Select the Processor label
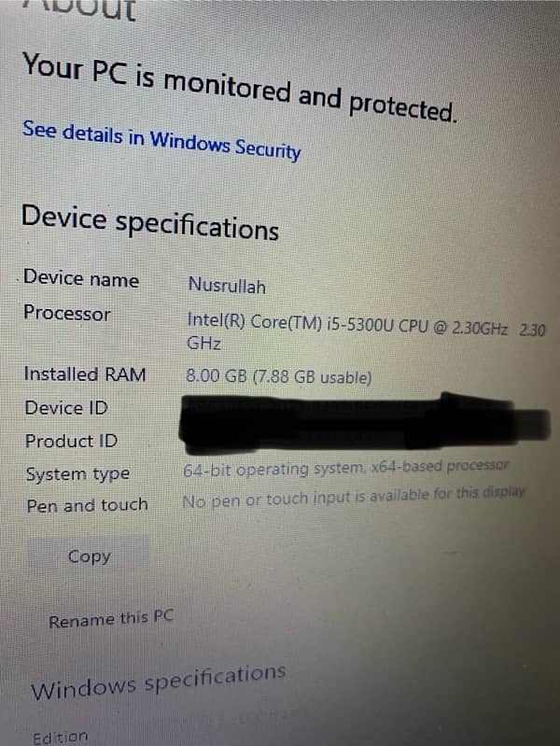 [67, 314]
